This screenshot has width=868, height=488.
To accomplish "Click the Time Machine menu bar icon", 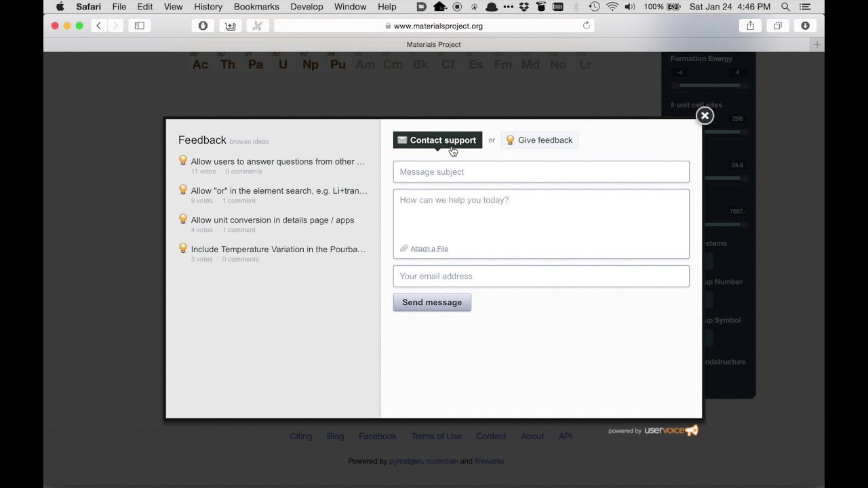I will pyautogui.click(x=594, y=7).
